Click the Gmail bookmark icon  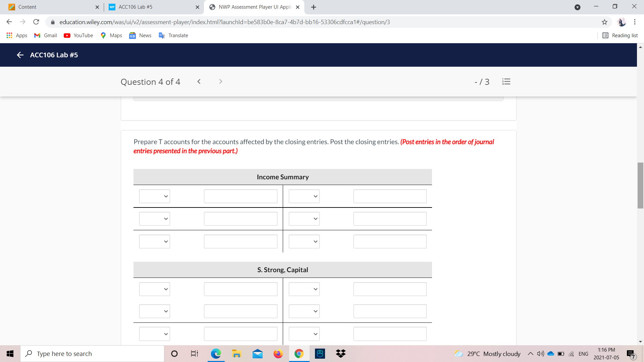37,35
